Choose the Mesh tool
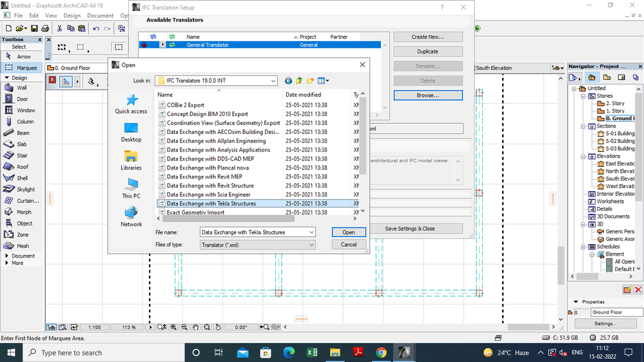Viewport: 644px width, 362px height. coord(22,246)
